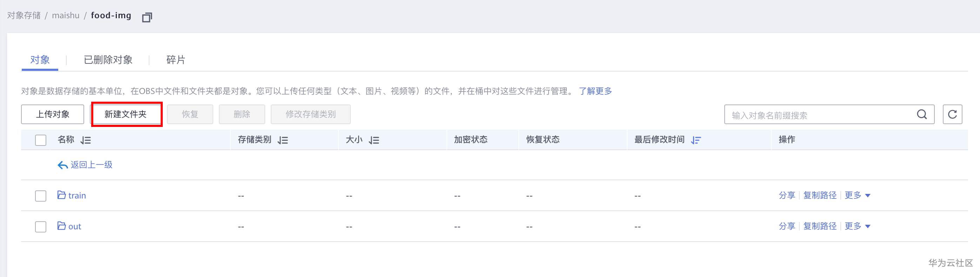Sort by size column icon

pos(374,140)
